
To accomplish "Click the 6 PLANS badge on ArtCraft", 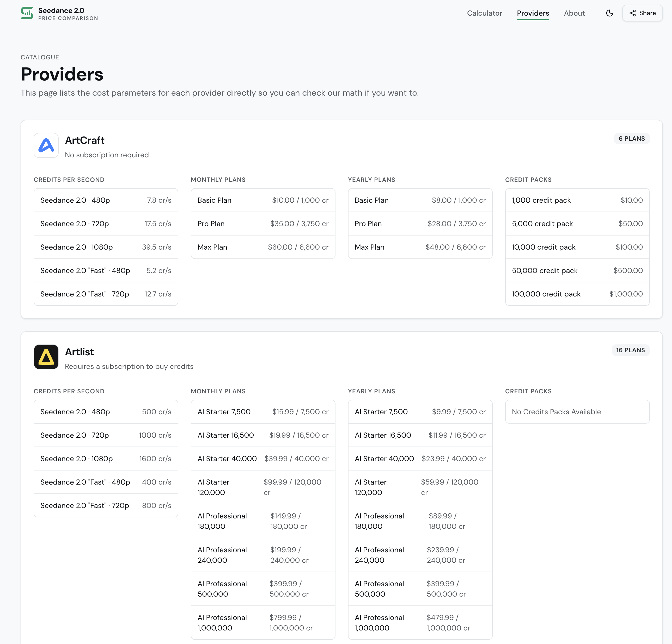I will point(632,138).
